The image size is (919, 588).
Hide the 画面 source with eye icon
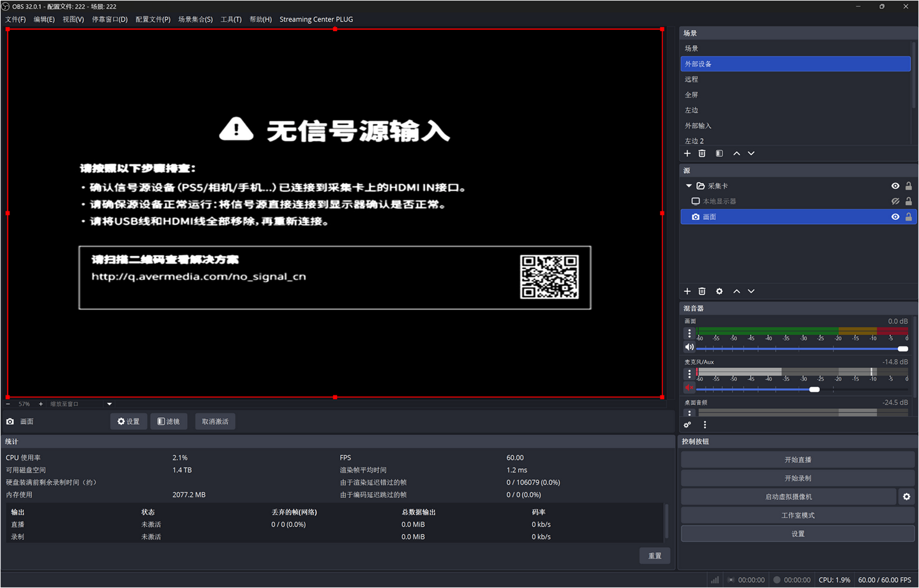click(x=895, y=217)
